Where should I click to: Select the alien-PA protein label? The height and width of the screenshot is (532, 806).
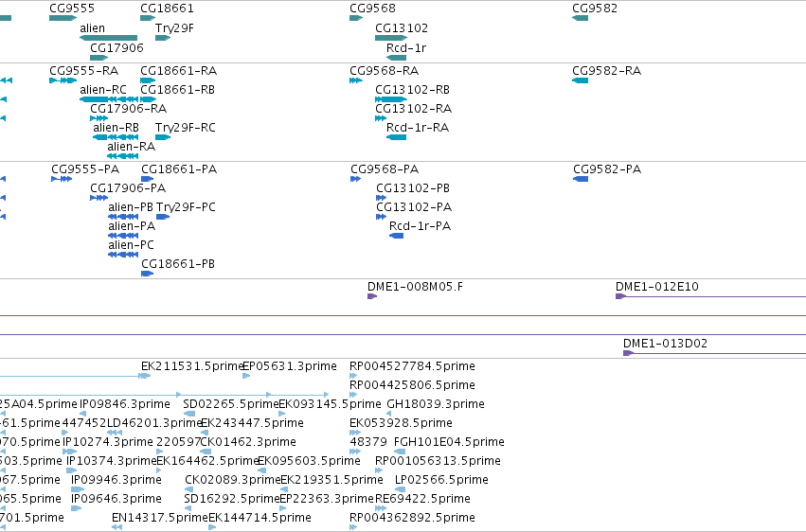tap(132, 226)
